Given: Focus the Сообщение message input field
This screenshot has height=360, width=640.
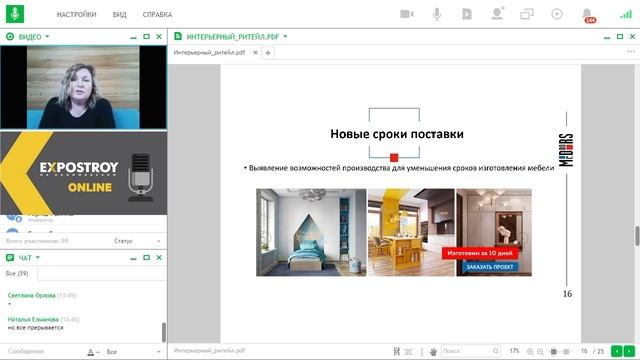Looking at the screenshot, I should (x=45, y=351).
